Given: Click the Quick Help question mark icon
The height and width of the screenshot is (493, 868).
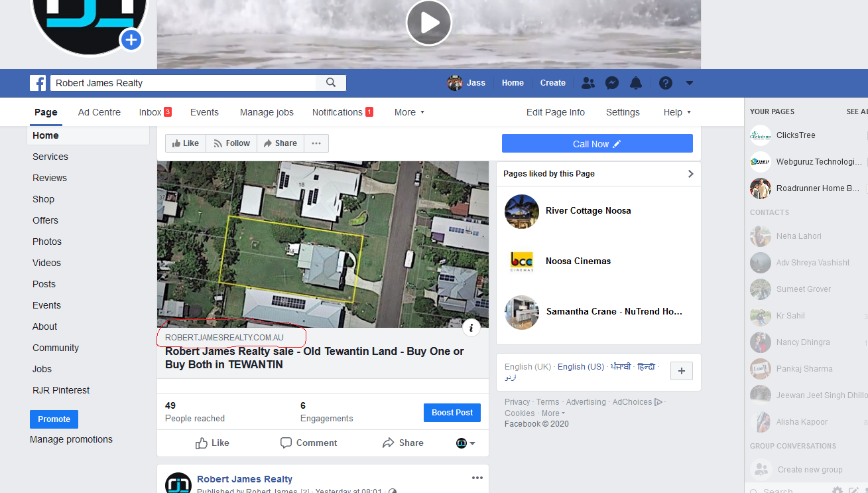Looking at the screenshot, I should pyautogui.click(x=666, y=83).
